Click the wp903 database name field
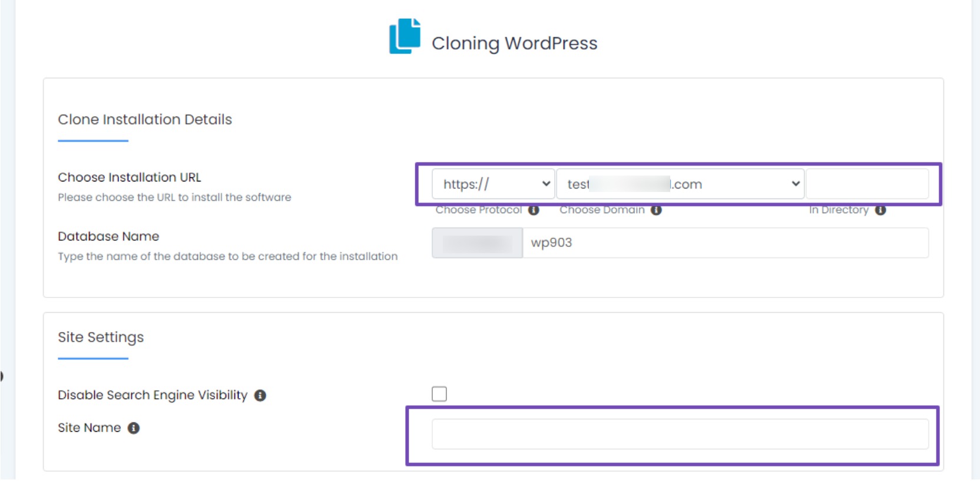This screenshot has height=483, width=980. (726, 243)
